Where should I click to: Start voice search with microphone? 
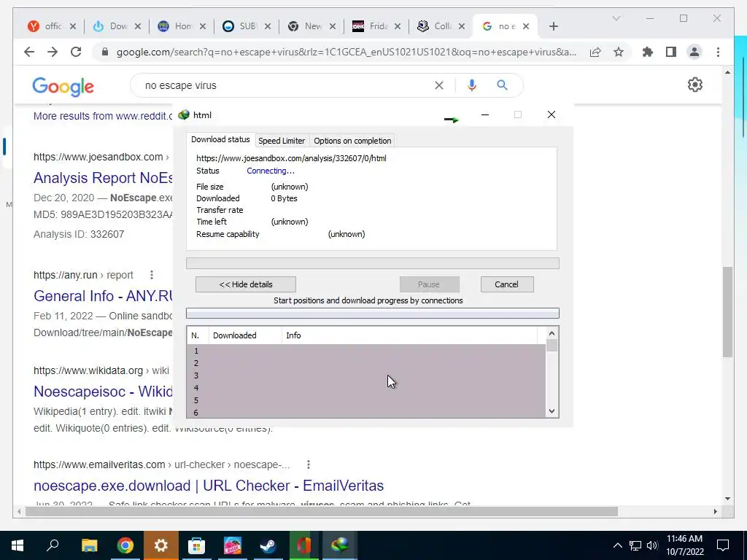(472, 85)
